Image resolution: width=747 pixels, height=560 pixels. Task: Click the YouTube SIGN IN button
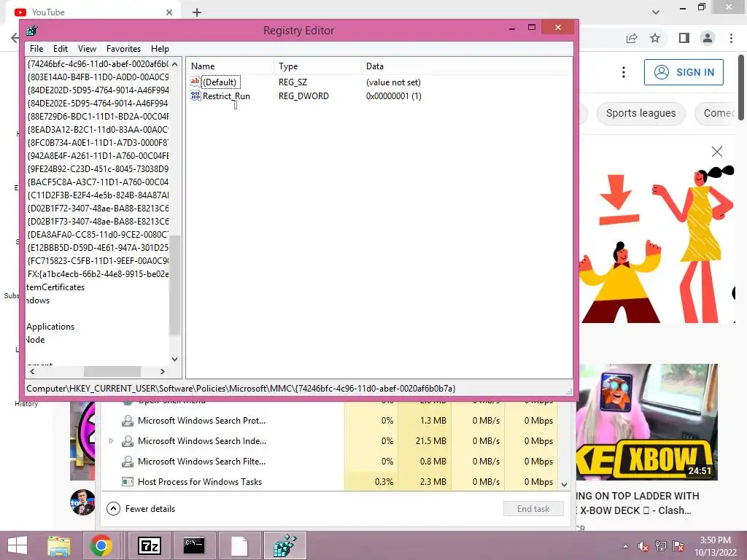[684, 72]
